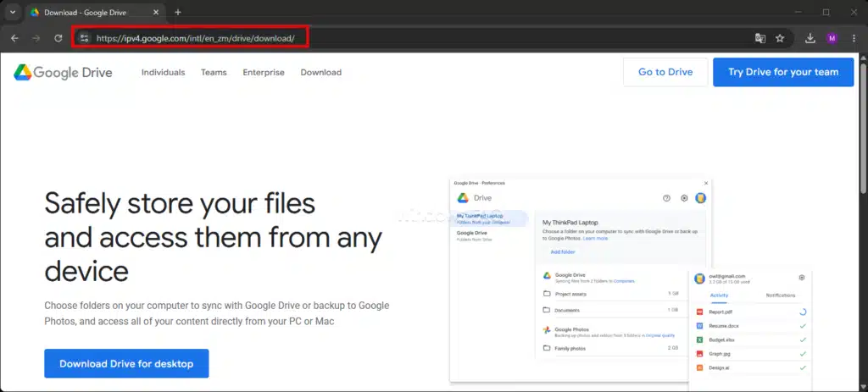Close the Download - Google Drive tab
The width and height of the screenshot is (868, 392).
(x=156, y=12)
